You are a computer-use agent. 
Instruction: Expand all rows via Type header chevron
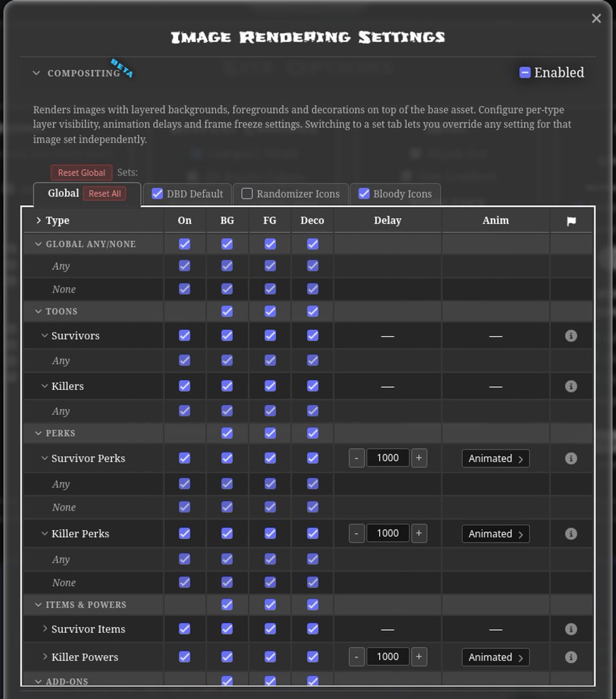pos(38,221)
